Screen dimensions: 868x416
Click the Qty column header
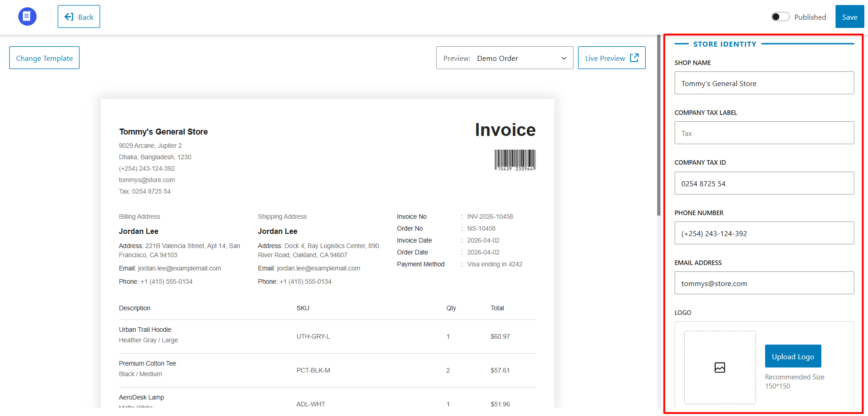tap(451, 308)
